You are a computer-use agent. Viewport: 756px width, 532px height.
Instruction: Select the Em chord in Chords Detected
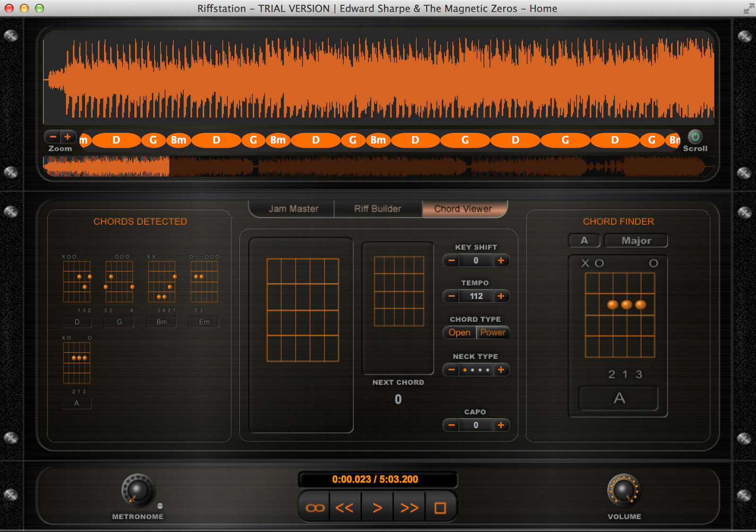pyautogui.click(x=204, y=322)
